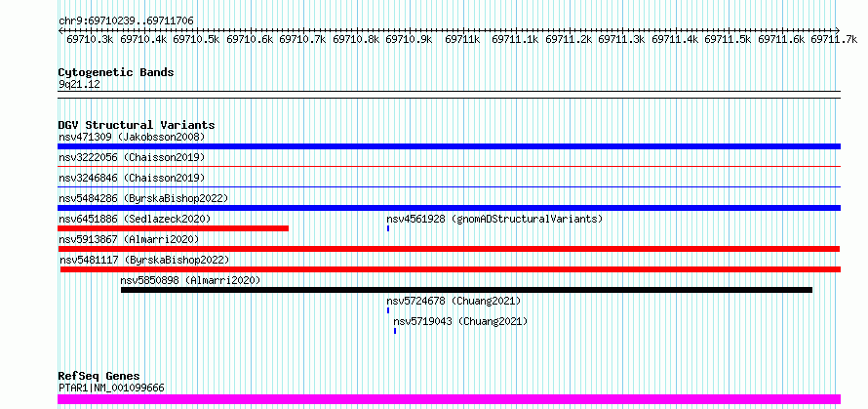Click the thin red line under nsv3222056
Image resolution: width=868 pixels, height=409 pixels.
449,166
